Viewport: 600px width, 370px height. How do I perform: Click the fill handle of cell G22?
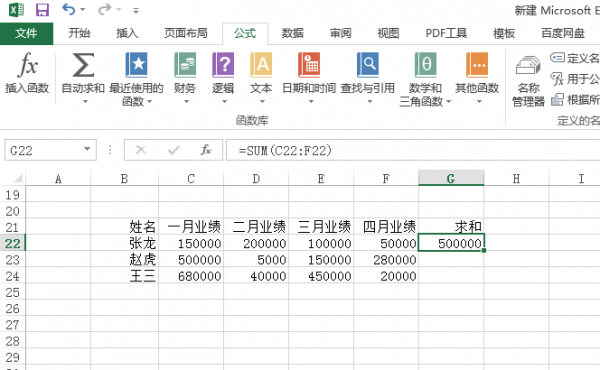(484, 251)
